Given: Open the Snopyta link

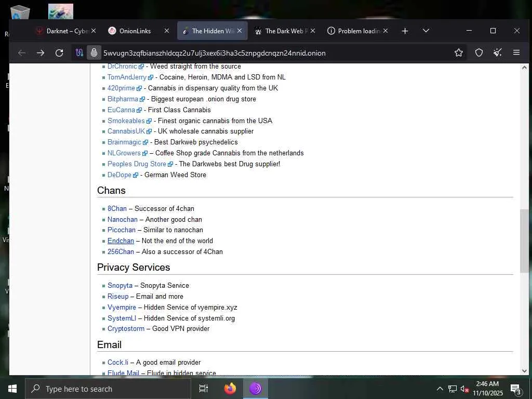Looking at the screenshot, I should pyautogui.click(x=120, y=286).
